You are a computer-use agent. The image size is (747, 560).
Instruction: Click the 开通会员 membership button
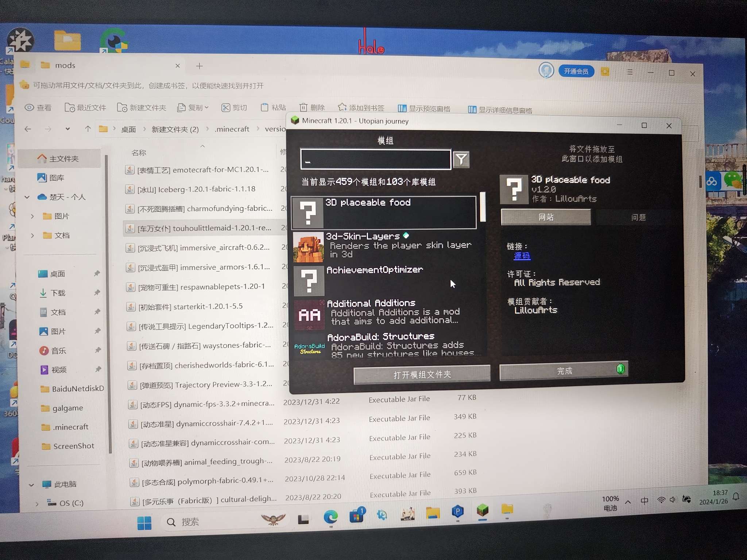tap(576, 71)
